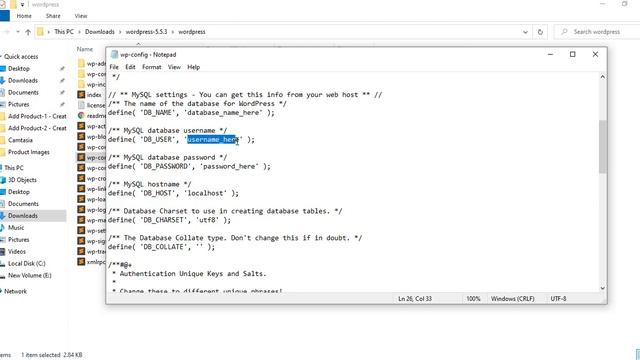Screen dimensions: 640x360
Task: Open the Notepad Format menu
Action: pyautogui.click(x=151, y=67)
